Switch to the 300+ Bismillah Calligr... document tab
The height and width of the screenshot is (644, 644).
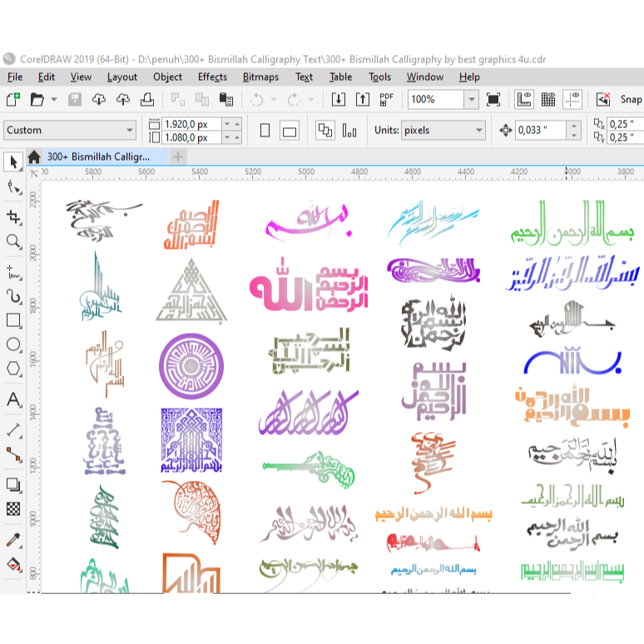pos(98,156)
